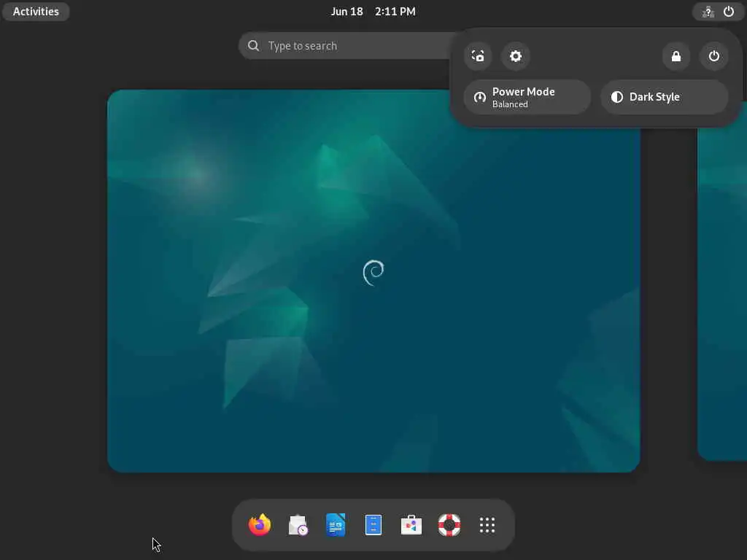Click the Activities button
This screenshot has width=747, height=560.
click(x=36, y=12)
